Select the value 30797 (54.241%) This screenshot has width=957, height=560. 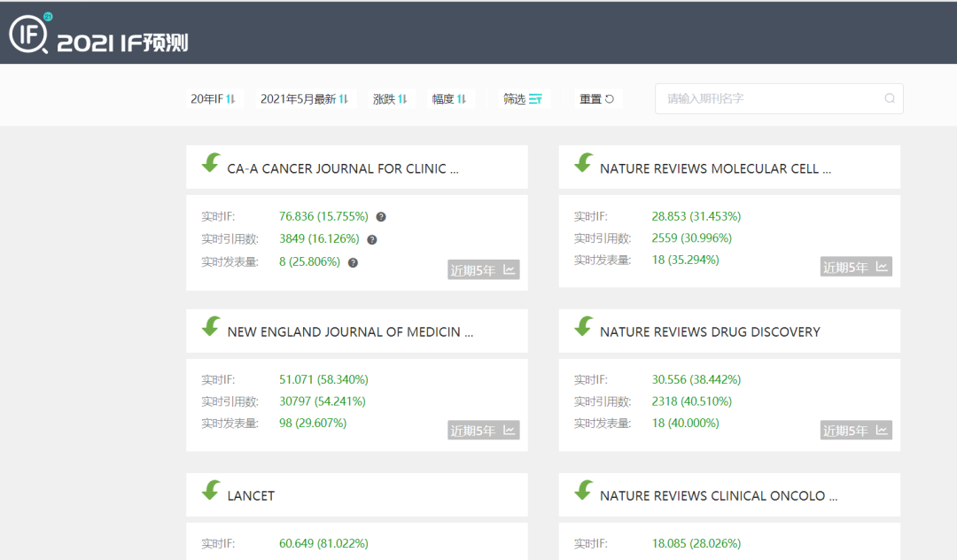tap(323, 401)
